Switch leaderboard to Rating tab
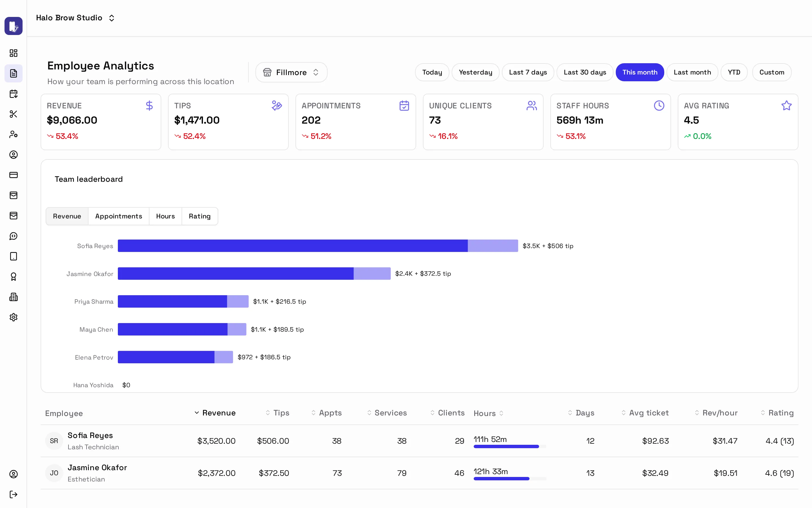The image size is (812, 508). tap(200, 216)
